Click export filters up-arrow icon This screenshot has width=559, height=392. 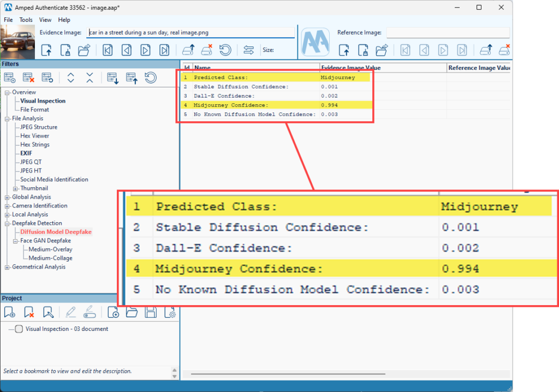132,78
